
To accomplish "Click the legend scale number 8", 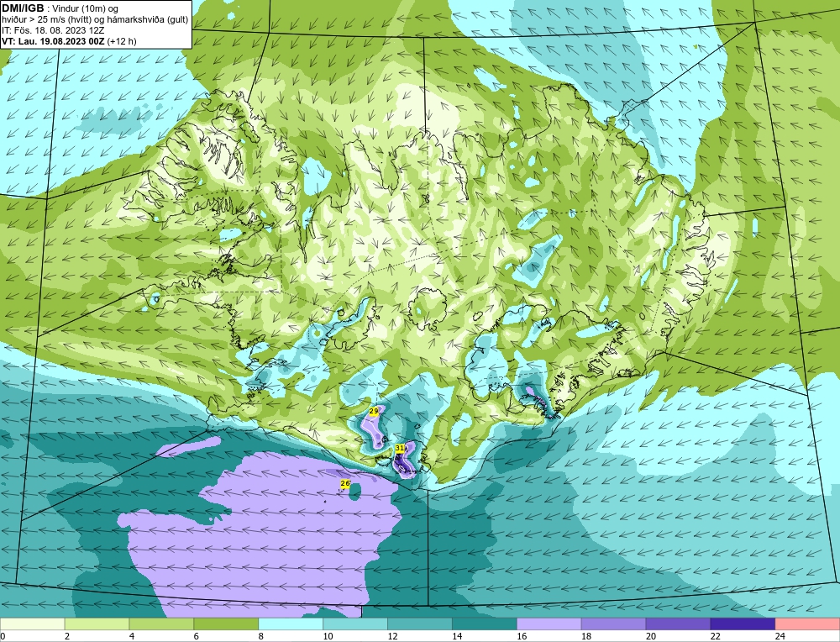I will pyautogui.click(x=261, y=636).
